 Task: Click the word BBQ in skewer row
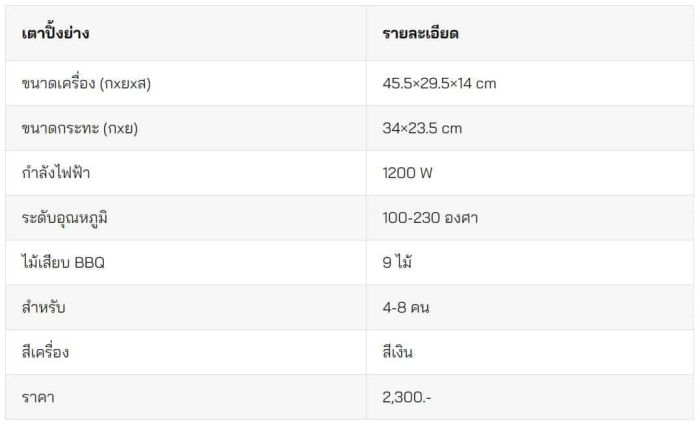click(x=89, y=262)
